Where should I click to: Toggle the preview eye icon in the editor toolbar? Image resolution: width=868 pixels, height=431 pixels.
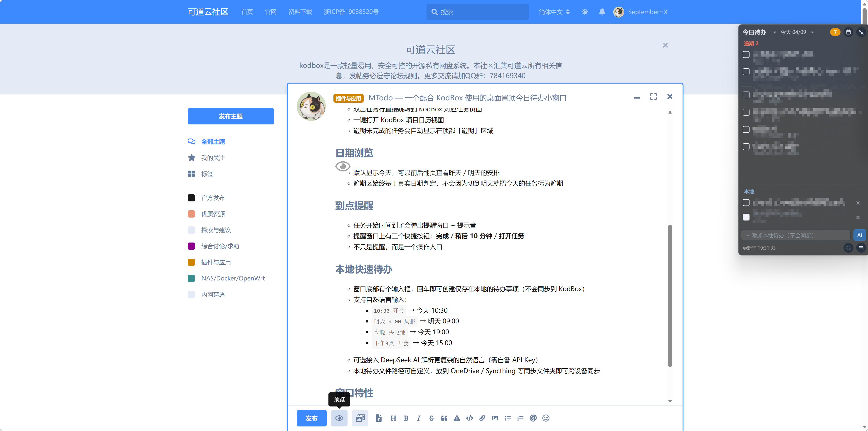pyautogui.click(x=339, y=418)
